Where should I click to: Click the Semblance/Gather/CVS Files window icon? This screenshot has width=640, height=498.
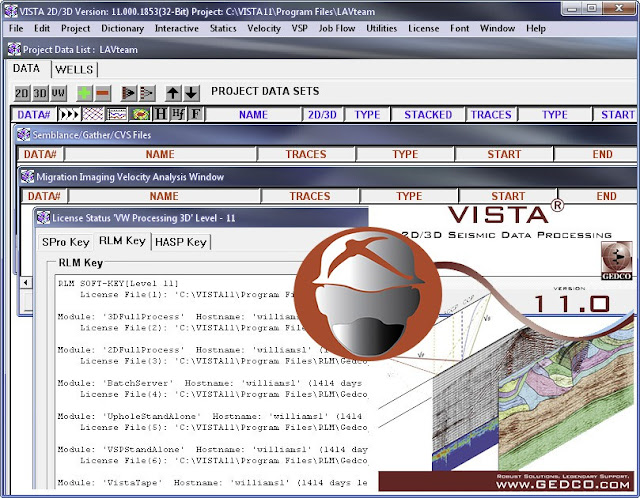24,135
